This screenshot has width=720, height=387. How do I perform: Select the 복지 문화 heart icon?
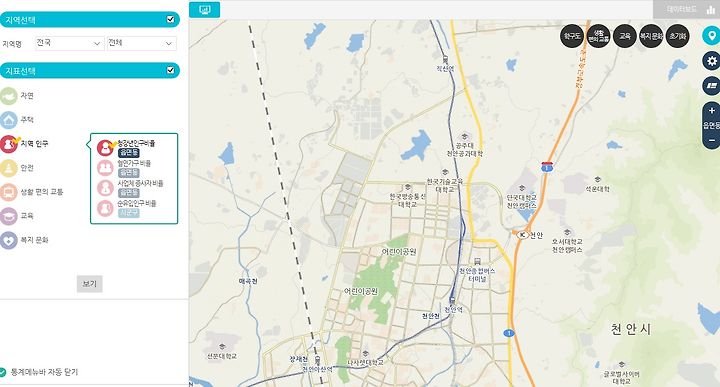8,240
